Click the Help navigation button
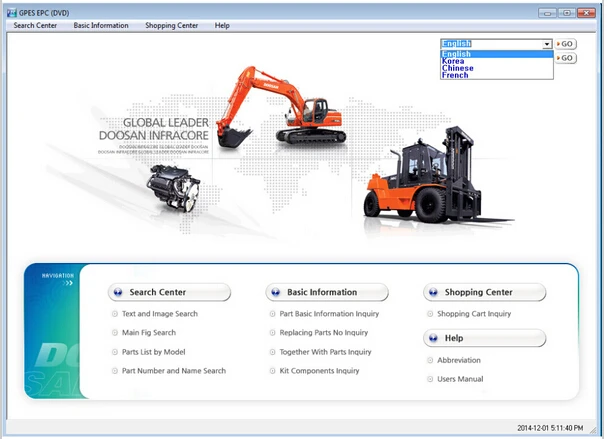 point(485,338)
